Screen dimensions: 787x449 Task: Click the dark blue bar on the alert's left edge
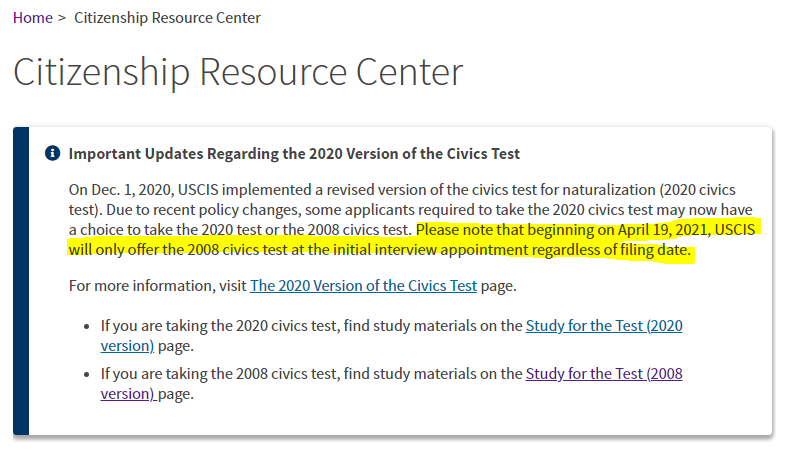[x=21, y=281]
